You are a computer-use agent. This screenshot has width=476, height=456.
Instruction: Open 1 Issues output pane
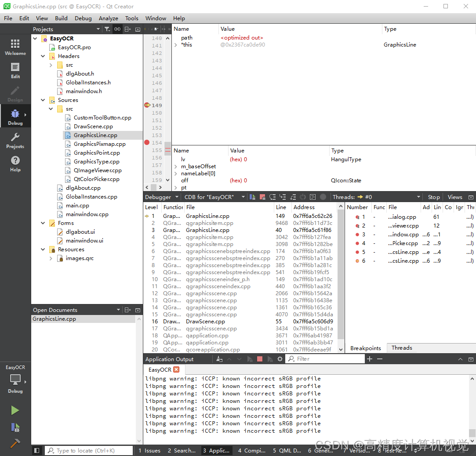pyautogui.click(x=149, y=451)
